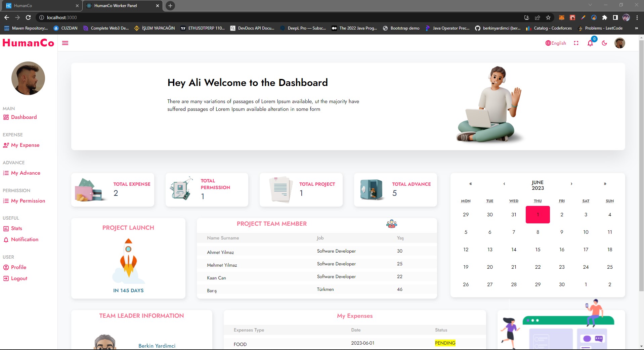
Task: Click the HumanCo logo
Action: (x=28, y=43)
